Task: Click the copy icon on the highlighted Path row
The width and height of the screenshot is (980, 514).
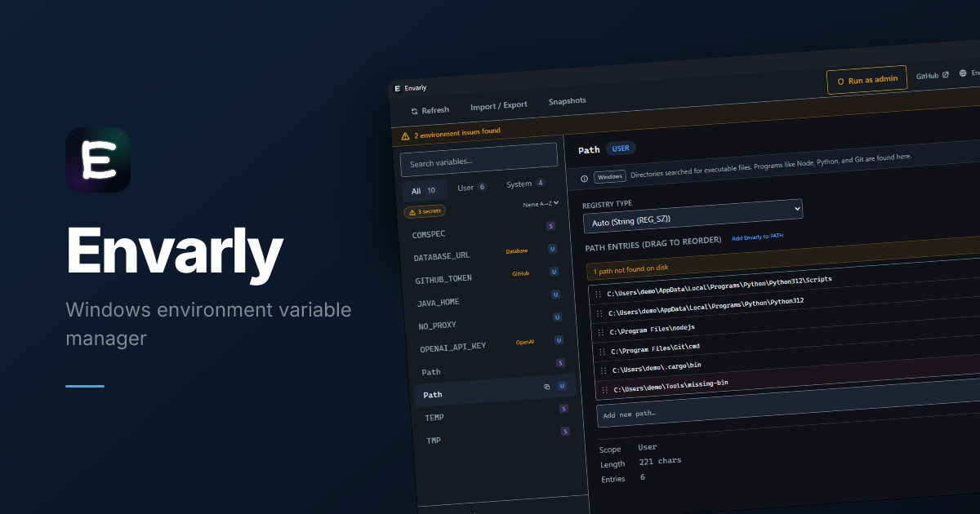Action: tap(547, 387)
